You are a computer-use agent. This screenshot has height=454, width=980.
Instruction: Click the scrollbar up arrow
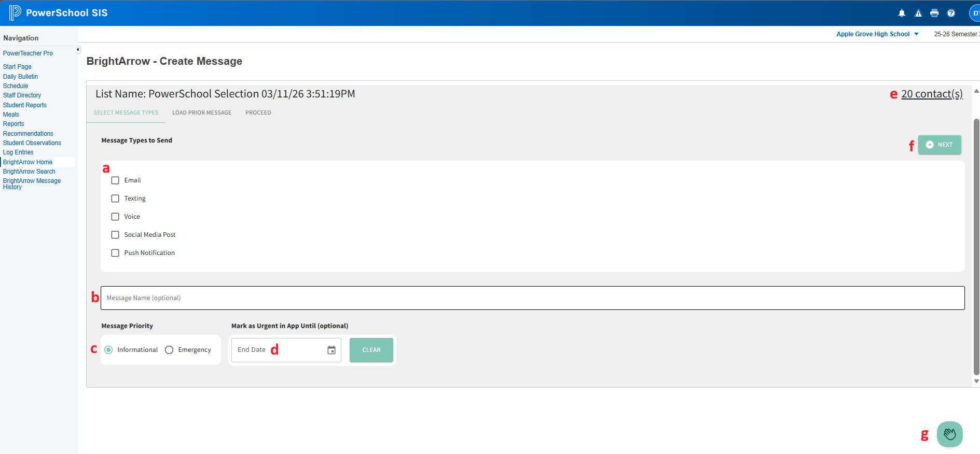[976, 91]
